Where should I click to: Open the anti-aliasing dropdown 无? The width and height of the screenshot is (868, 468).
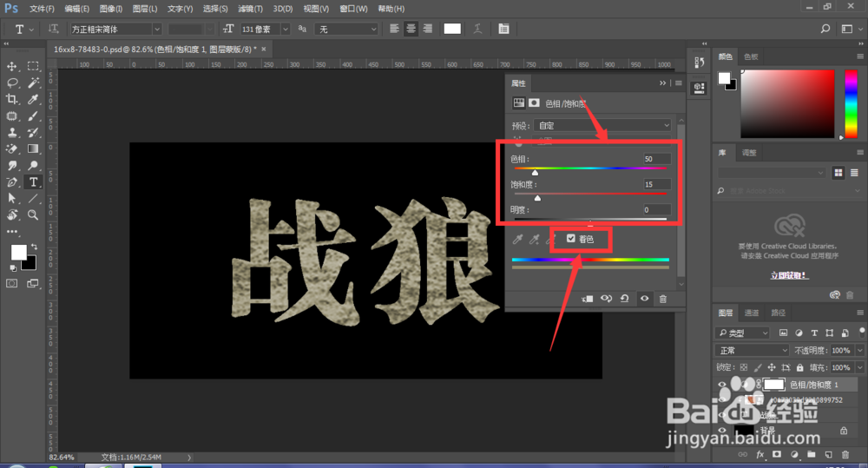(346, 29)
